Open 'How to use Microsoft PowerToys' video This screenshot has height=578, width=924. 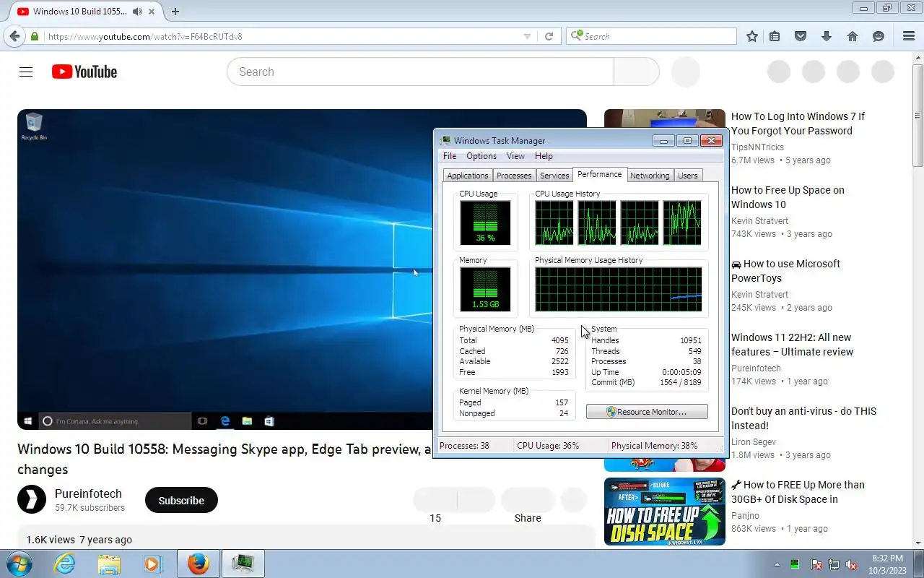(785, 271)
